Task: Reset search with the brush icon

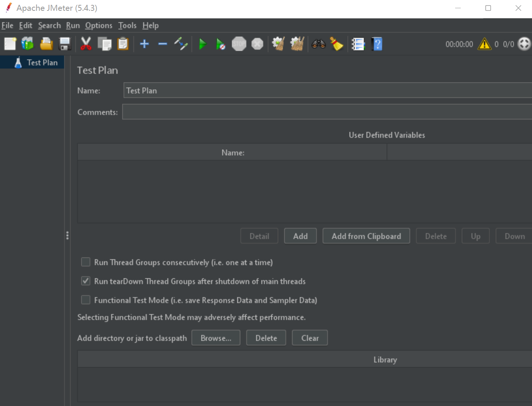Action: coord(337,44)
